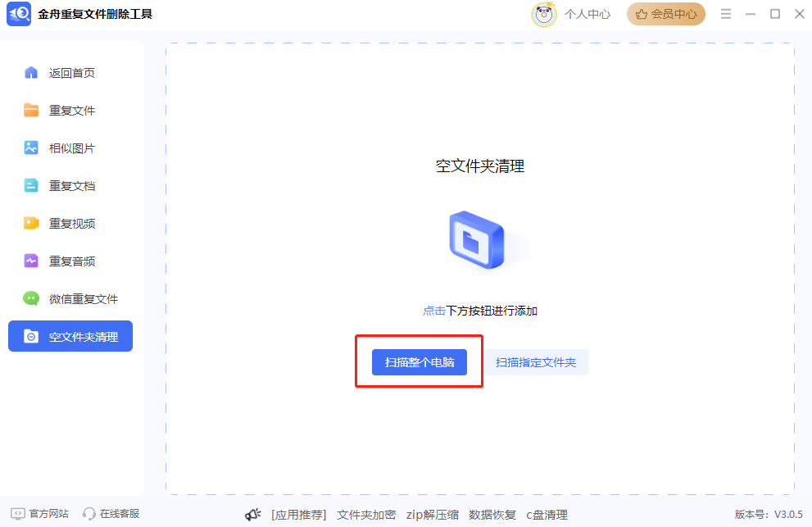Click the 金舟重复文件删除工具 title
The height and width of the screenshot is (527, 812).
coord(95,14)
